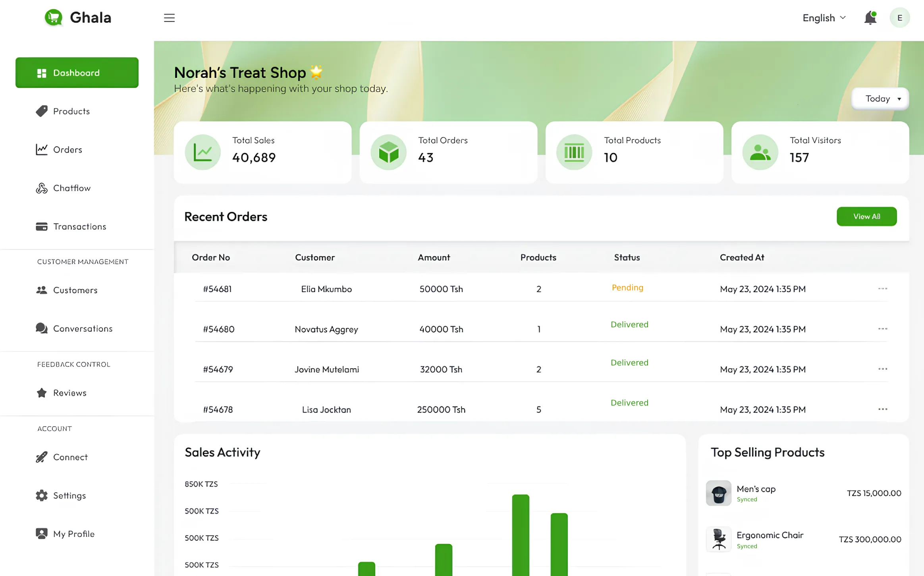Go to Products in sidebar

point(71,111)
